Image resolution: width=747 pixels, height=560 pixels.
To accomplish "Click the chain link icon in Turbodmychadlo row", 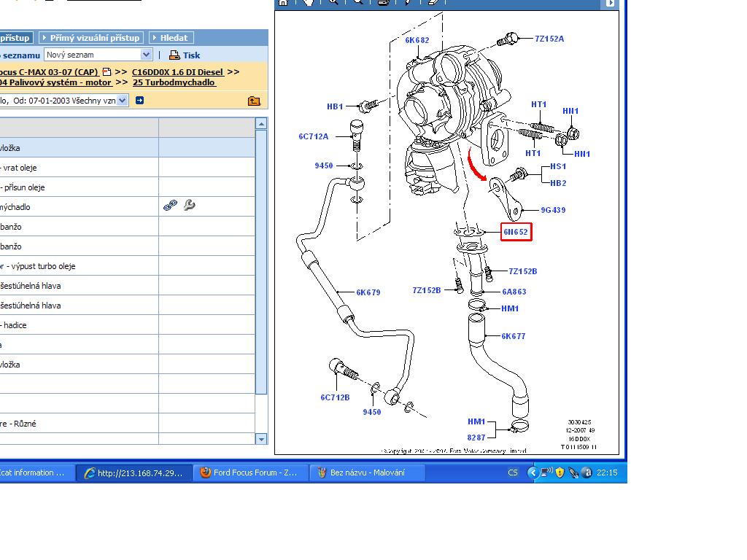I will pos(170,206).
